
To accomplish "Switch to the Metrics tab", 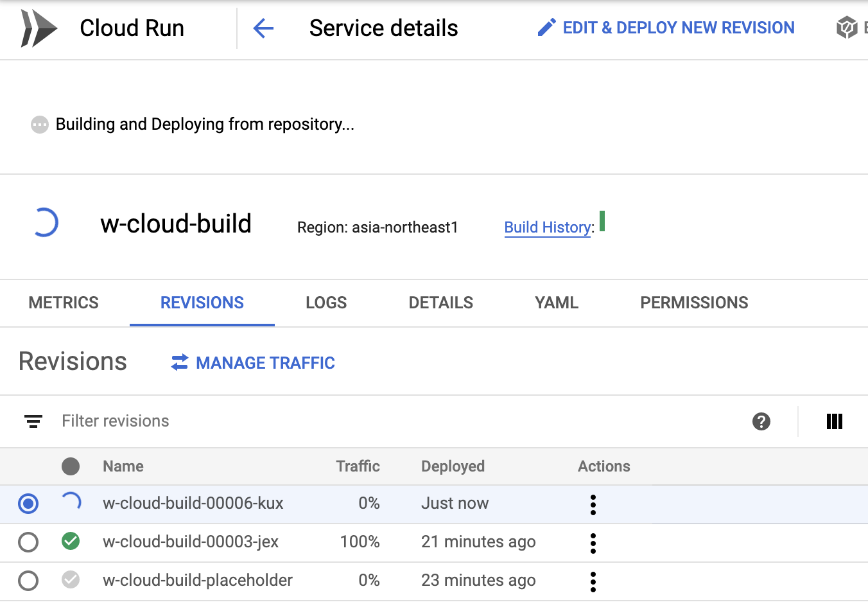I will click(x=64, y=303).
